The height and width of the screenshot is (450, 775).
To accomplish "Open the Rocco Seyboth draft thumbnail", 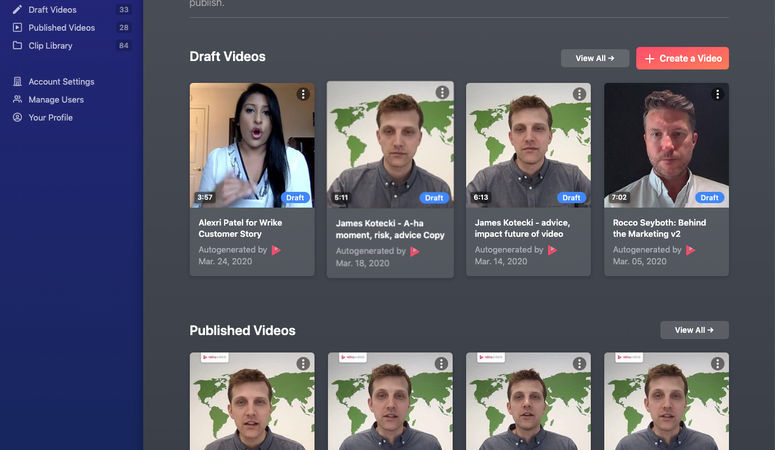I will click(666, 145).
